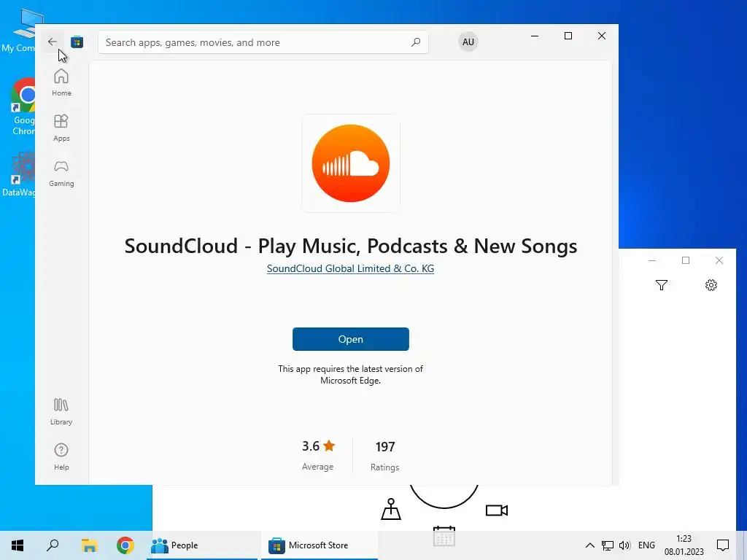Click the Open button for SoundCloud
The image size is (747, 560).
click(x=351, y=339)
